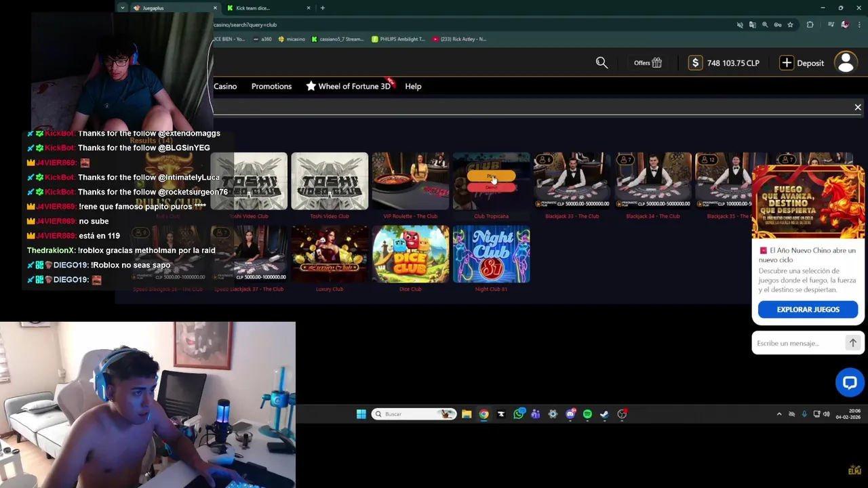
Task: Open Wheel of Fortune 3D menu item
Action: click(x=349, y=86)
